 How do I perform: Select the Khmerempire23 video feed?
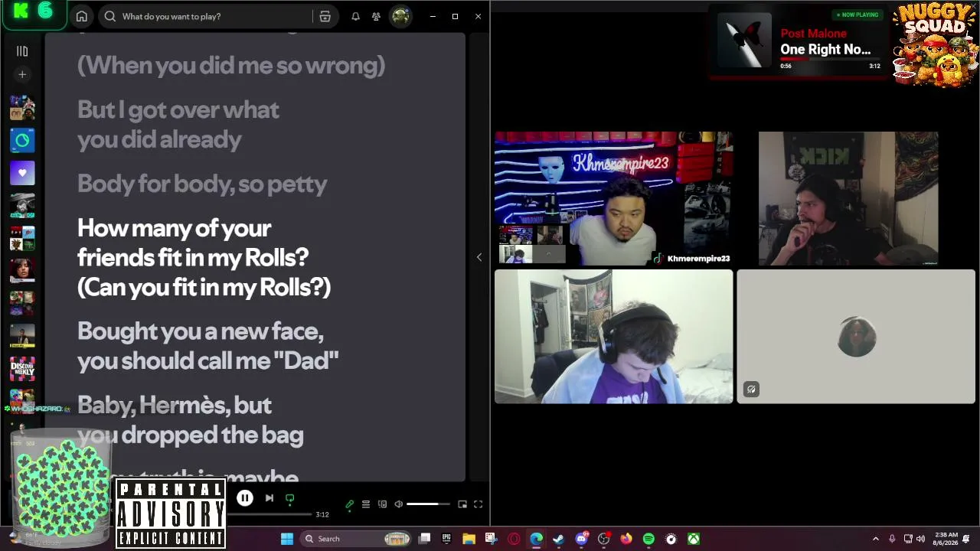(613, 198)
